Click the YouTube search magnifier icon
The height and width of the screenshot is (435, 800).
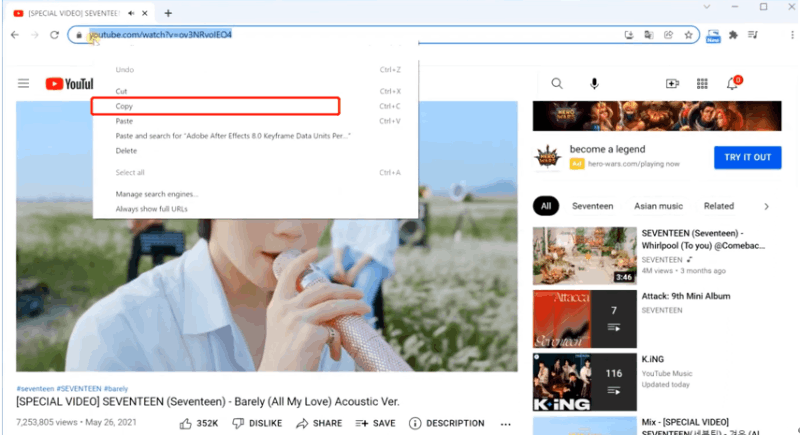(557, 83)
